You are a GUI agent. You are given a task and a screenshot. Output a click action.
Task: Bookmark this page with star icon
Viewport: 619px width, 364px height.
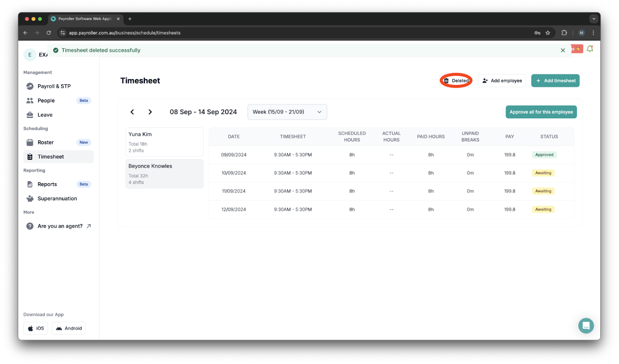[548, 33]
